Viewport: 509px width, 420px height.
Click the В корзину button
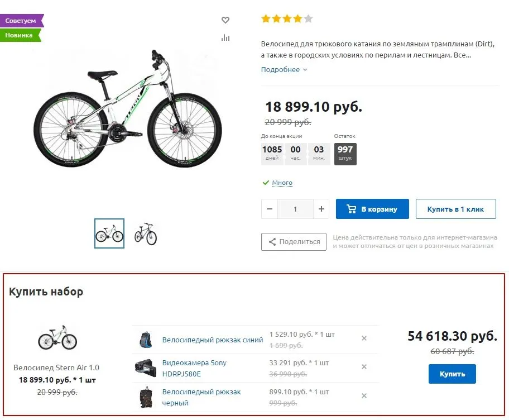[372, 209]
